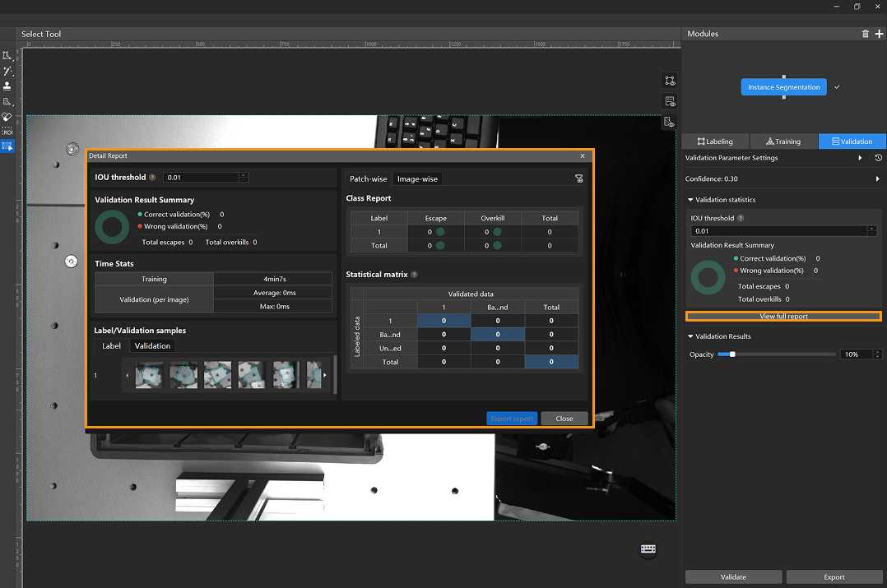Screen dimensions: 887x588
Task: Adjust the Opacity slider
Action: coord(732,354)
